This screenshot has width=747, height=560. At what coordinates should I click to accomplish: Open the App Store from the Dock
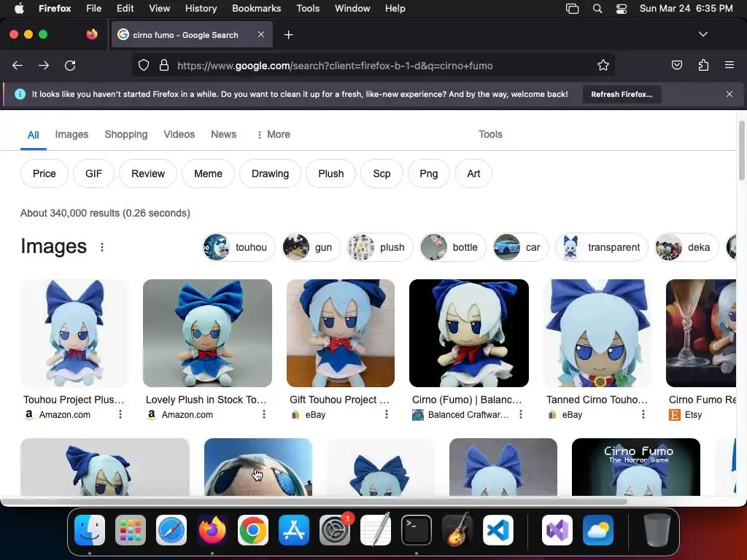coord(294,530)
